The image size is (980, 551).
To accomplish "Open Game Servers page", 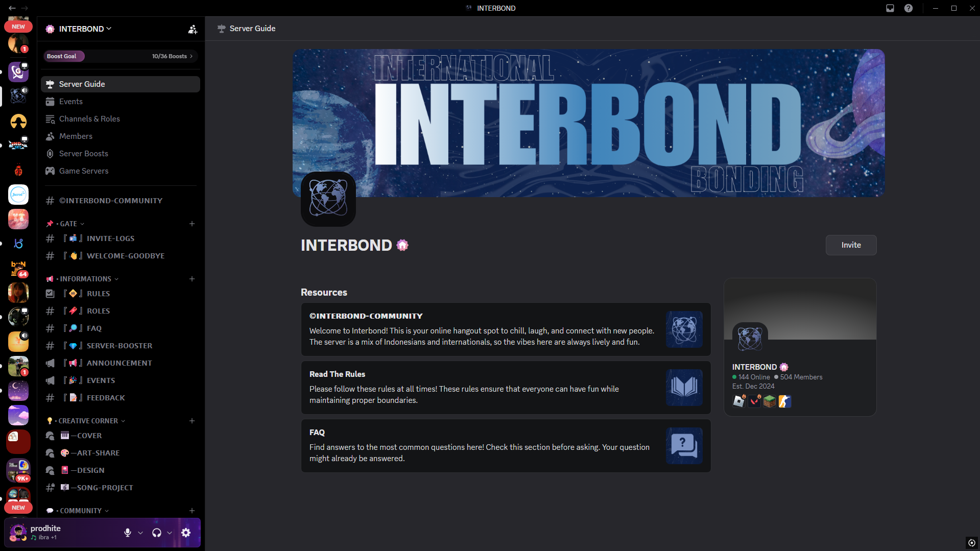I will coord(121,171).
